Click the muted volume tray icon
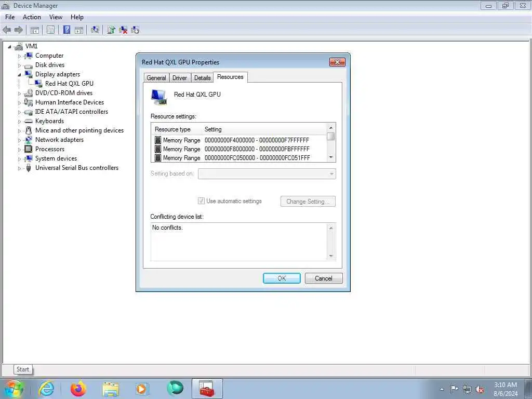The width and height of the screenshot is (532, 399). click(x=480, y=390)
